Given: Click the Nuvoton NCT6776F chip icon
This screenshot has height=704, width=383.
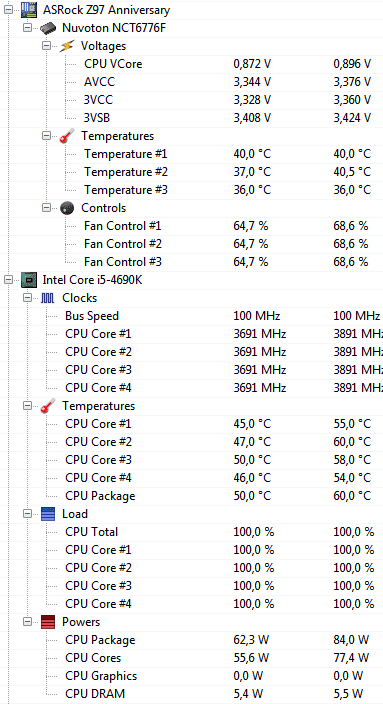Looking at the screenshot, I should tap(48, 28).
